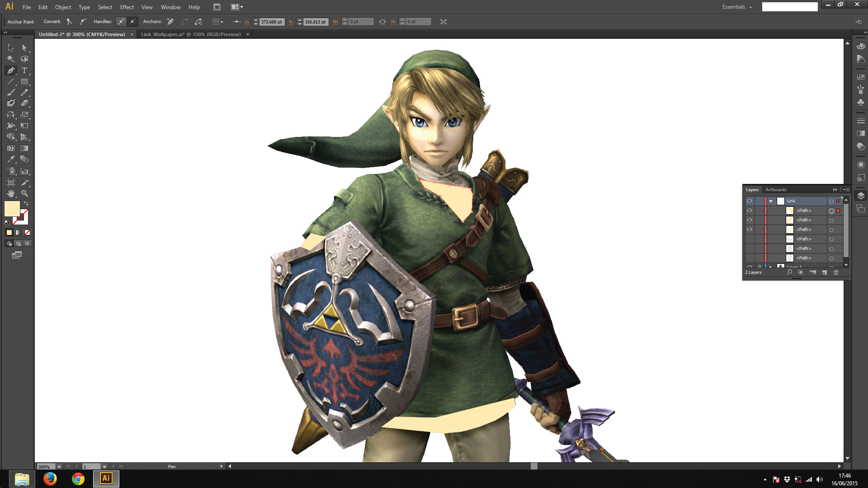Select the Rotate tool
The image size is (868, 488).
(11, 115)
